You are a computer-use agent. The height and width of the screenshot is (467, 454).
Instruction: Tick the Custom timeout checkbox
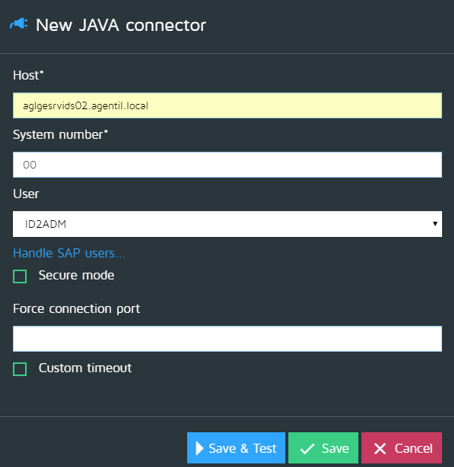pos(20,369)
